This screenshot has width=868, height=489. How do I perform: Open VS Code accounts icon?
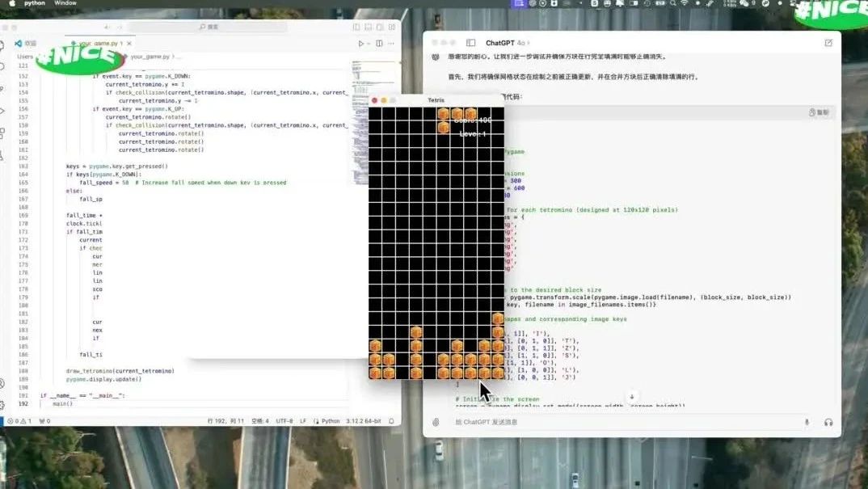(x=2, y=383)
